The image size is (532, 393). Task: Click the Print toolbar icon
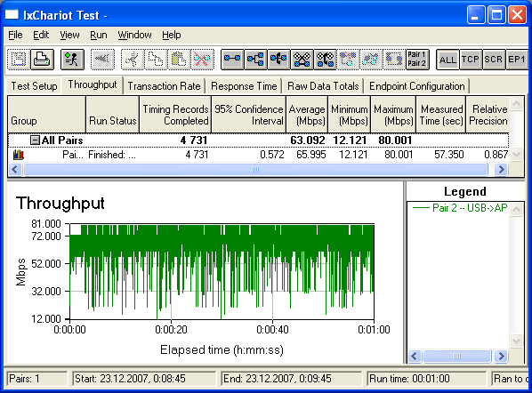click(42, 60)
